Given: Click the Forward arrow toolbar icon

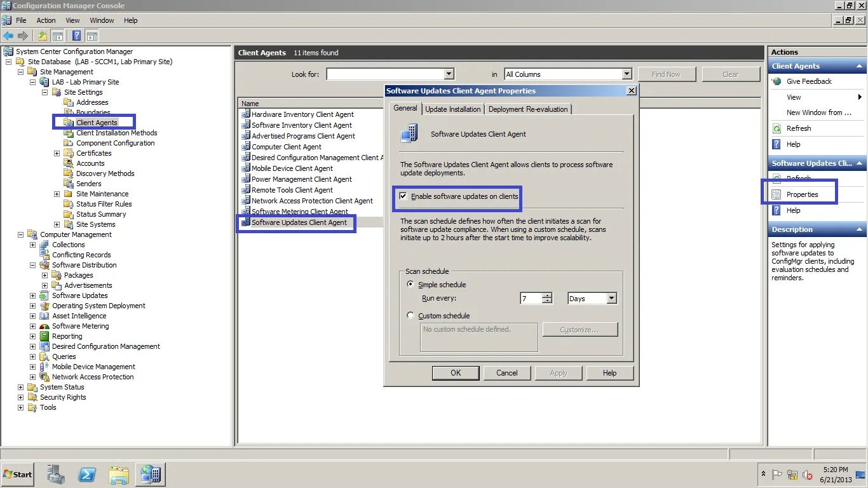Looking at the screenshot, I should 23,36.
